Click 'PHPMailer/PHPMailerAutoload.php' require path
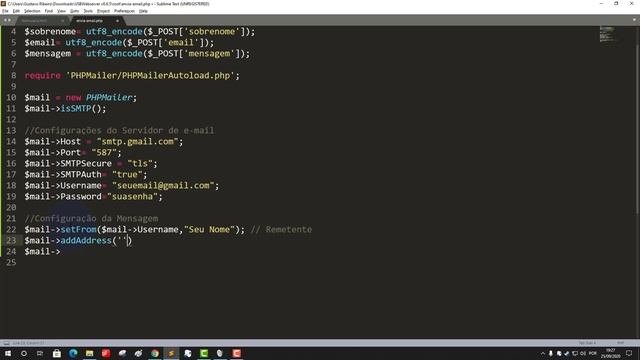 tap(150, 76)
